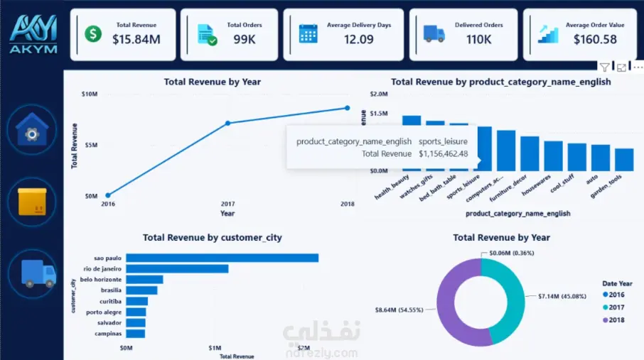Open the home settings page icon

pyautogui.click(x=32, y=129)
